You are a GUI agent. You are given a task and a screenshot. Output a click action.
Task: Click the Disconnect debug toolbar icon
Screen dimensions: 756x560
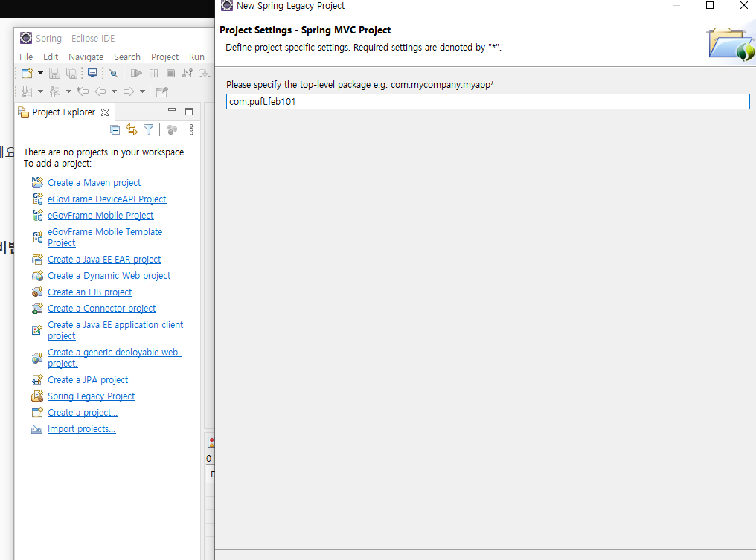[188, 73]
